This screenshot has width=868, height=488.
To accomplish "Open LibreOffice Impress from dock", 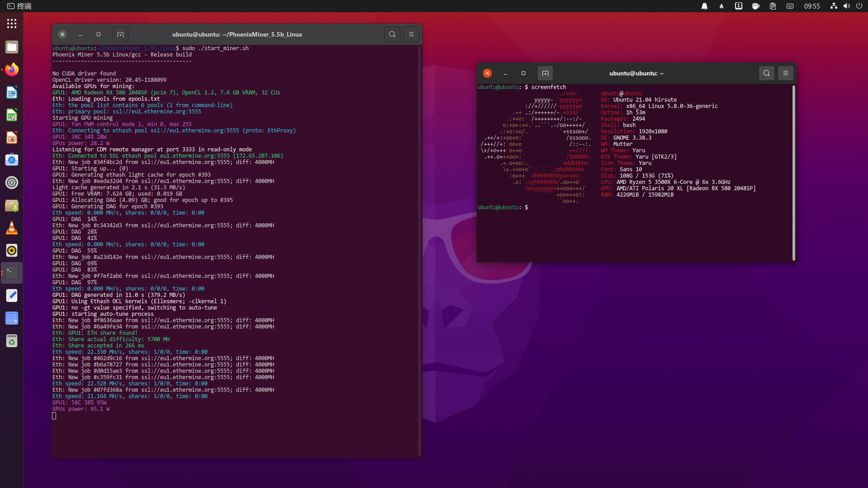I will 12,137.
